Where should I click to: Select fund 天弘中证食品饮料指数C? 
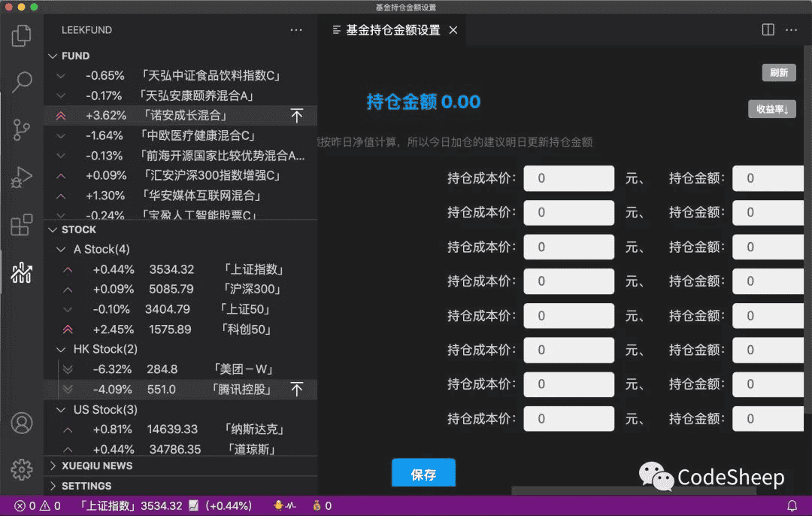pyautogui.click(x=180, y=76)
